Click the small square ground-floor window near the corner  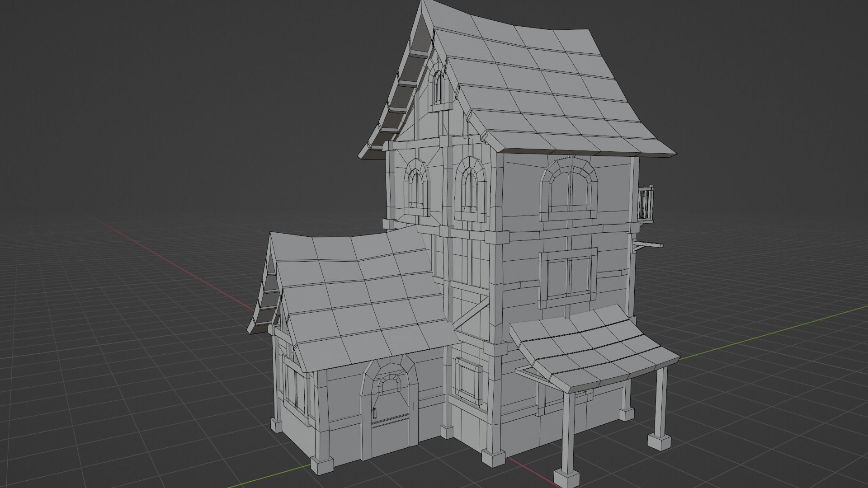click(469, 380)
